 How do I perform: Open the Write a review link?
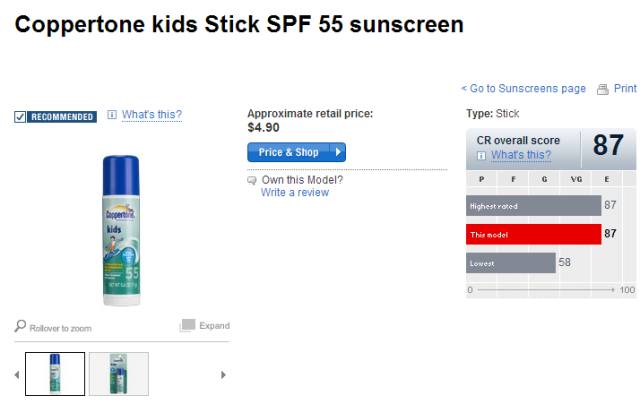(x=294, y=192)
